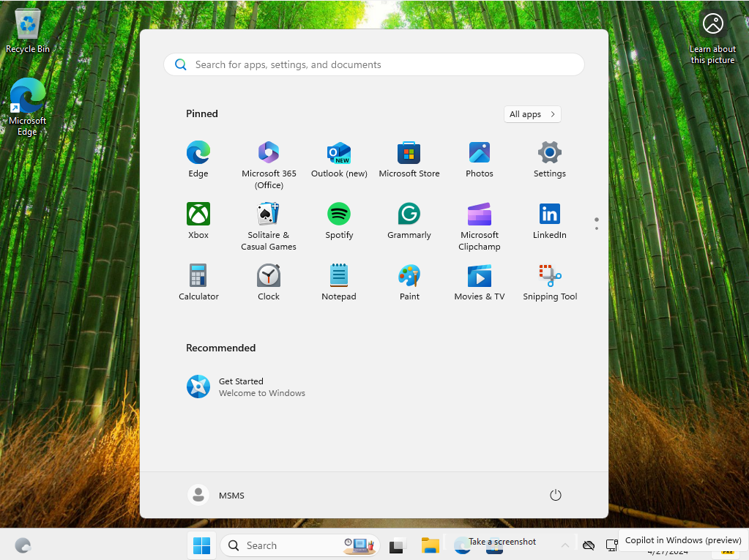Go to next pinned apps page dot

pyautogui.click(x=597, y=228)
